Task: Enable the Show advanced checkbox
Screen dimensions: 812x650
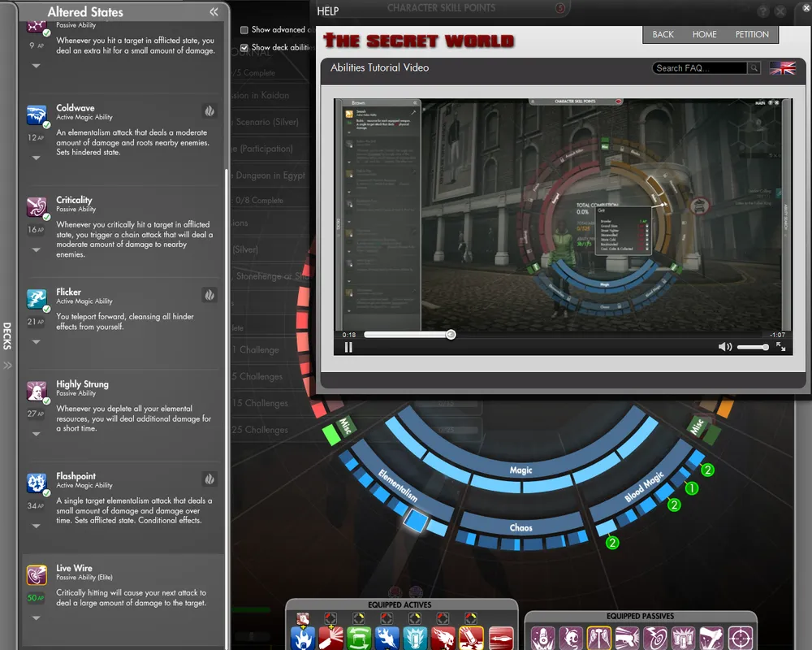Action: pyautogui.click(x=244, y=30)
